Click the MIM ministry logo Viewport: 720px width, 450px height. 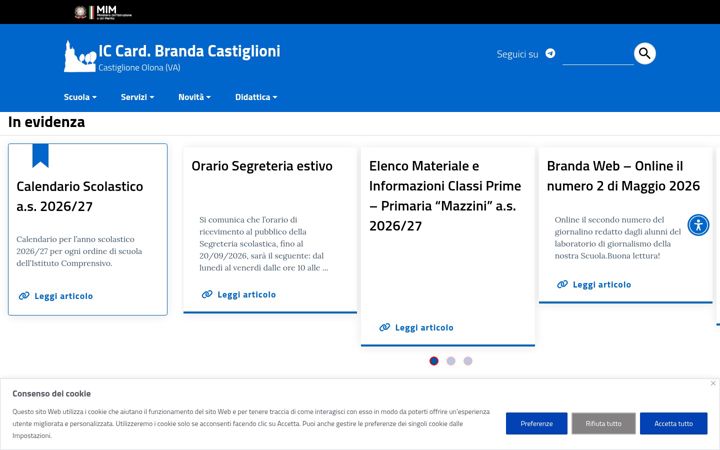coord(103,12)
